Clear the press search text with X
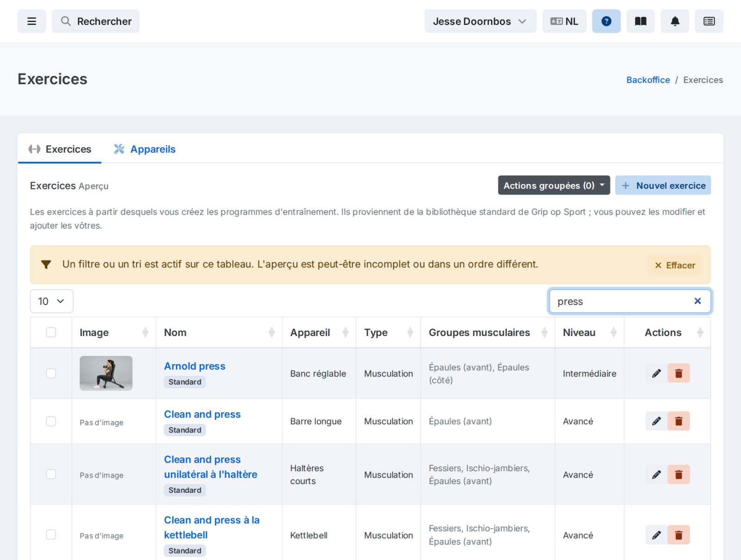Image resolution: width=741 pixels, height=560 pixels. [x=697, y=301]
